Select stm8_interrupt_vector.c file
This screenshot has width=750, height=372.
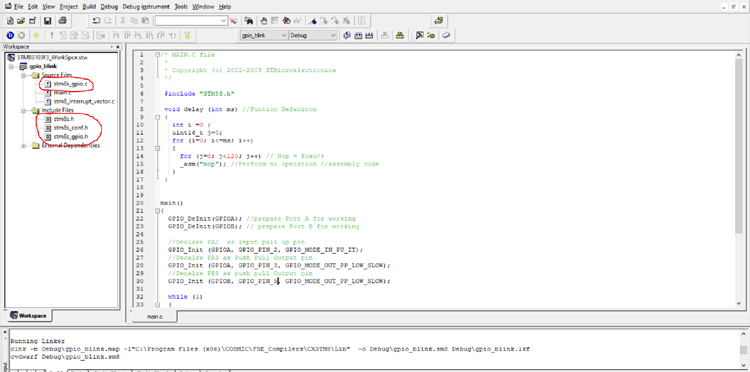coord(84,101)
